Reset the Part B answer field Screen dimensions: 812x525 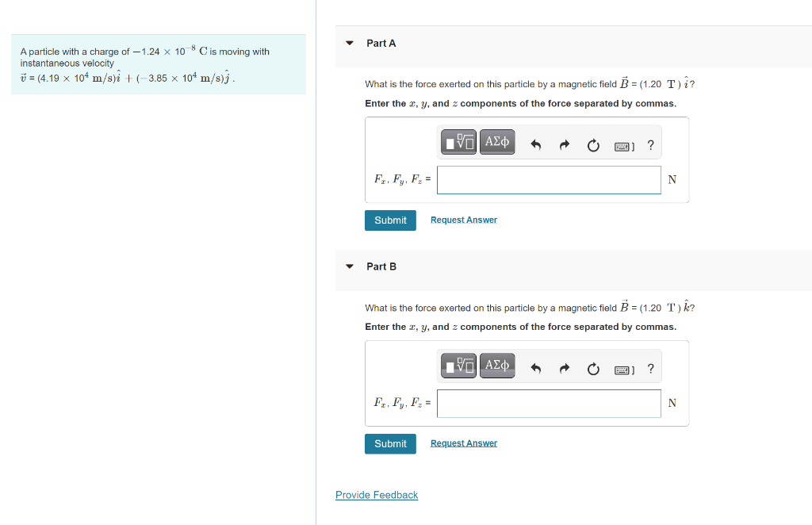coord(592,368)
